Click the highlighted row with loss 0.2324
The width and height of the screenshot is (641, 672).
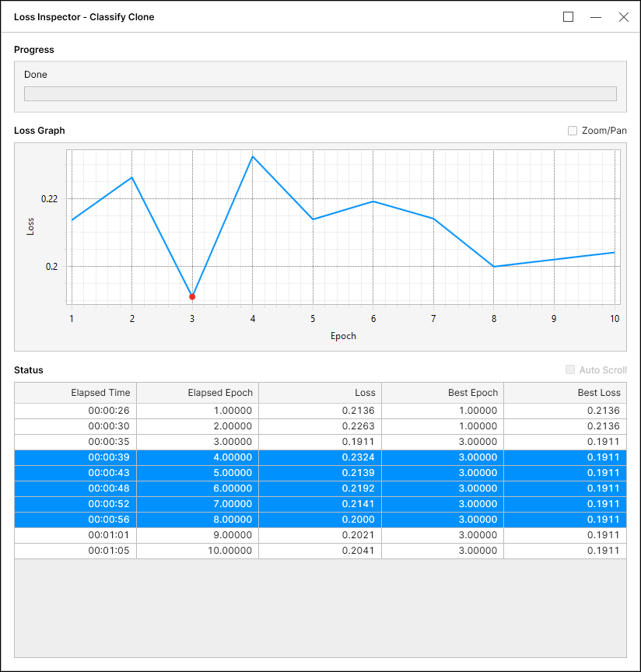(320, 457)
